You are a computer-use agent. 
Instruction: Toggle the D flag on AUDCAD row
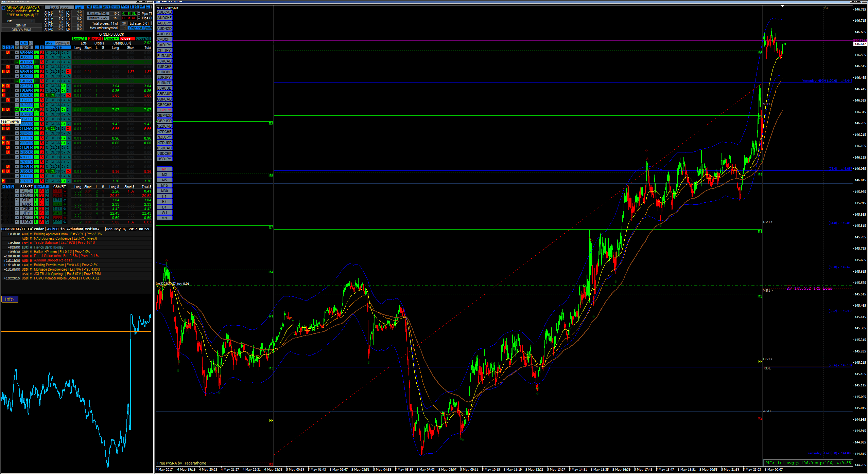pyautogui.click(x=7, y=52)
